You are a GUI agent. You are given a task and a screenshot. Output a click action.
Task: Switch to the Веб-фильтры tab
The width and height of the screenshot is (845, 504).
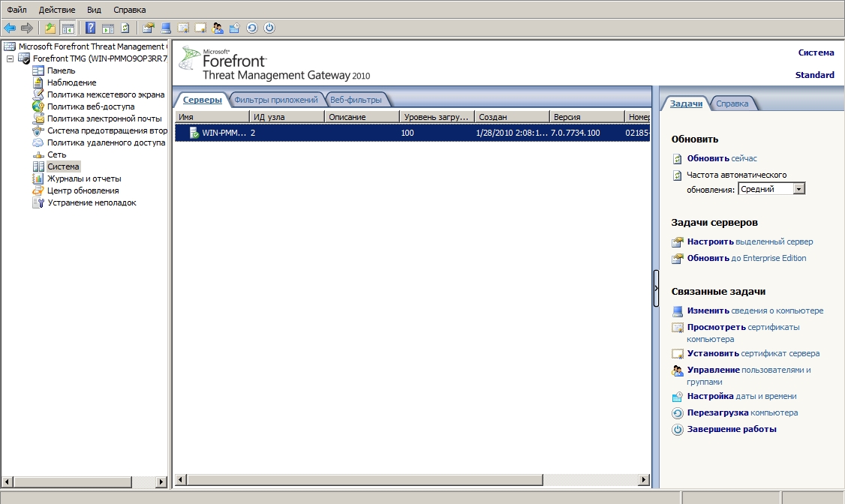(x=356, y=100)
